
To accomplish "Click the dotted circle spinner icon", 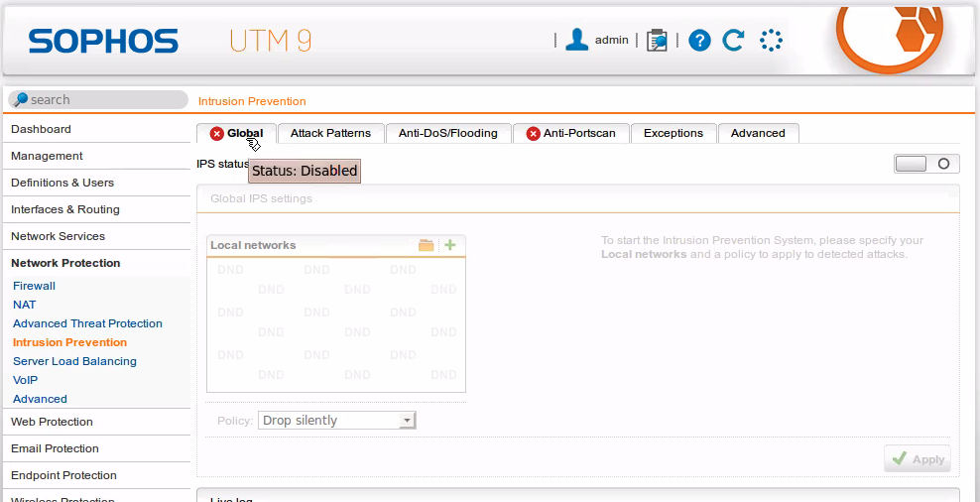I will pyautogui.click(x=771, y=41).
